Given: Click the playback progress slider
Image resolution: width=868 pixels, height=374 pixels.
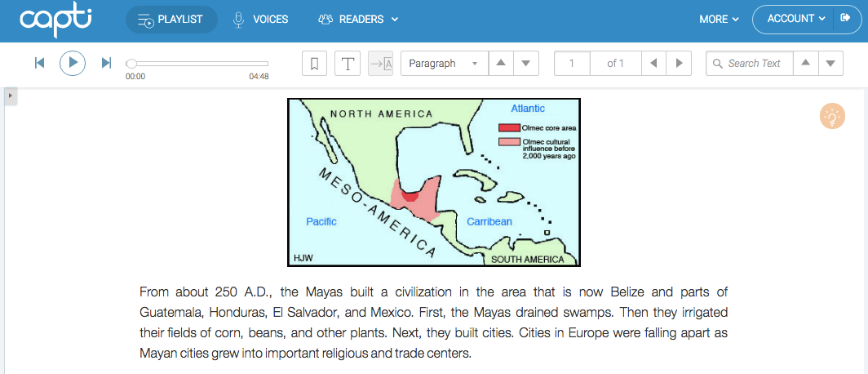Looking at the screenshot, I should coord(197,64).
